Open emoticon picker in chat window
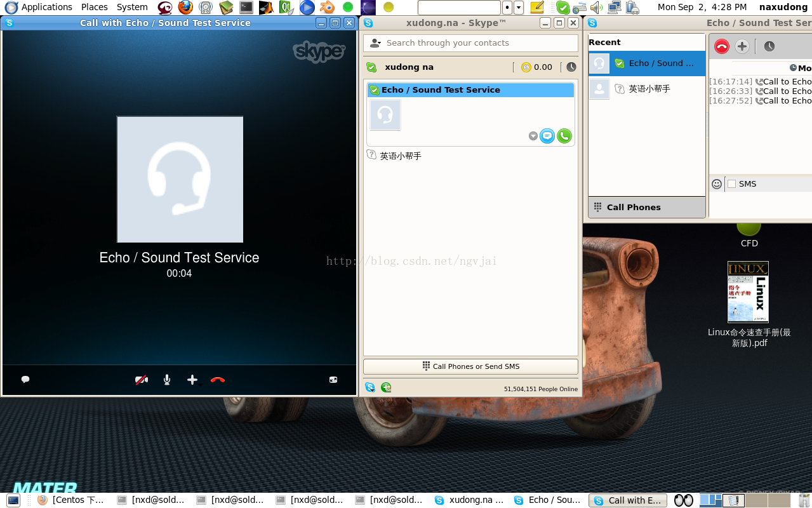 coord(717,184)
